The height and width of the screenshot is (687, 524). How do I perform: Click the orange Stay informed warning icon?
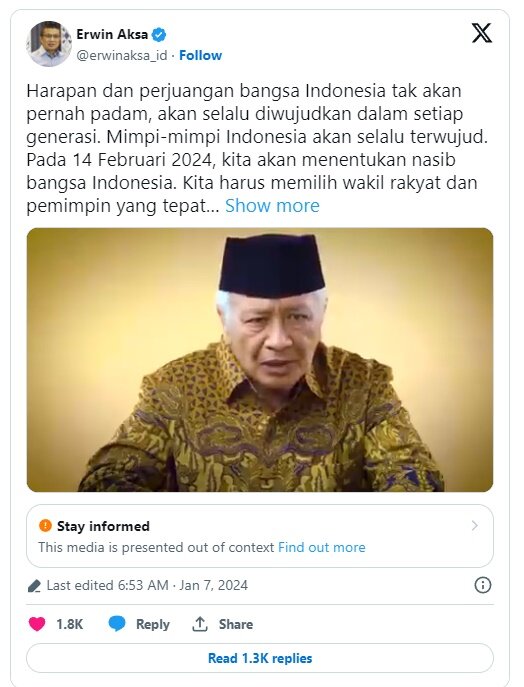(x=45, y=525)
